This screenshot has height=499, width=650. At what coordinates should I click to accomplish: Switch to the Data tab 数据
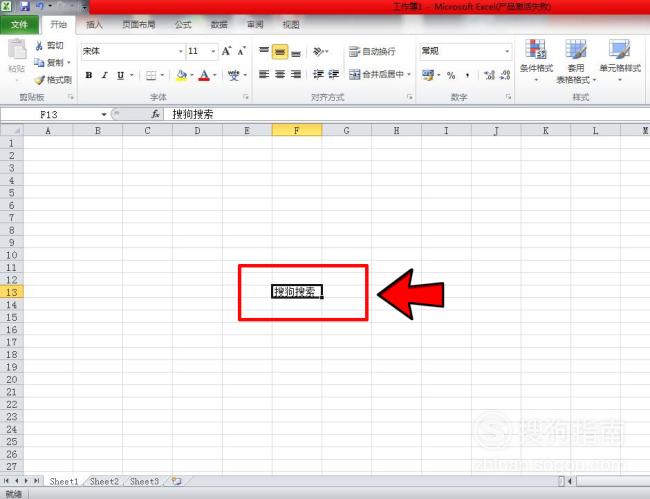point(219,25)
